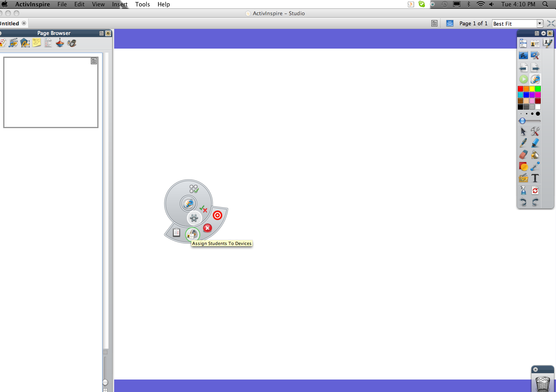Open the Best Fit zoom dropdown
The width and height of the screenshot is (556, 392).
point(540,24)
